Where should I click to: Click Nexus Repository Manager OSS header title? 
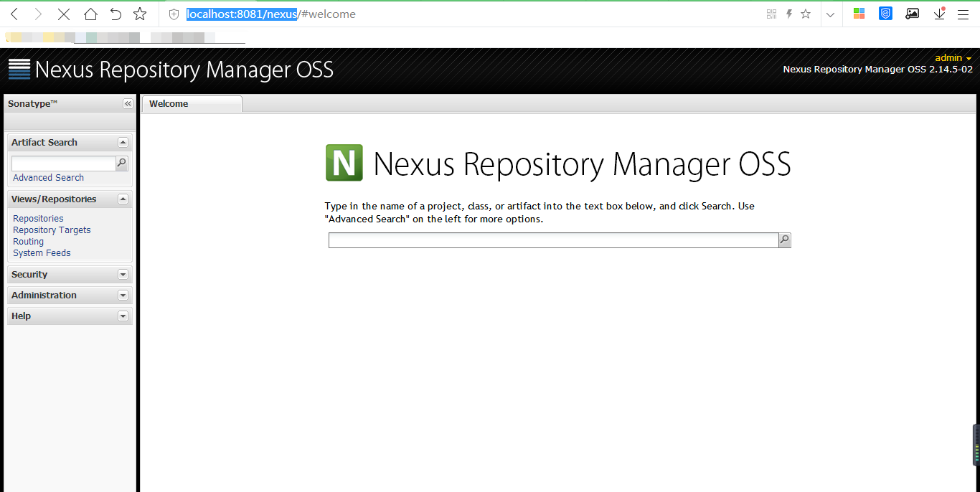(184, 70)
